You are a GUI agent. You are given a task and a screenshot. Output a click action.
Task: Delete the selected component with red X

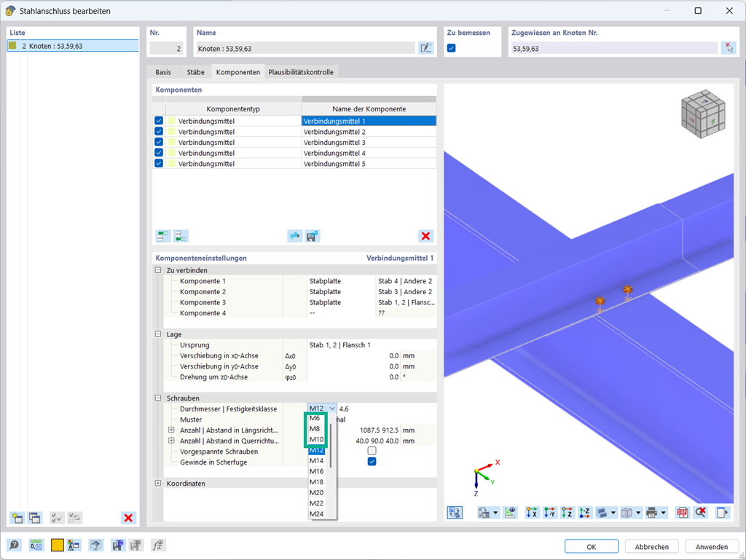(x=425, y=236)
